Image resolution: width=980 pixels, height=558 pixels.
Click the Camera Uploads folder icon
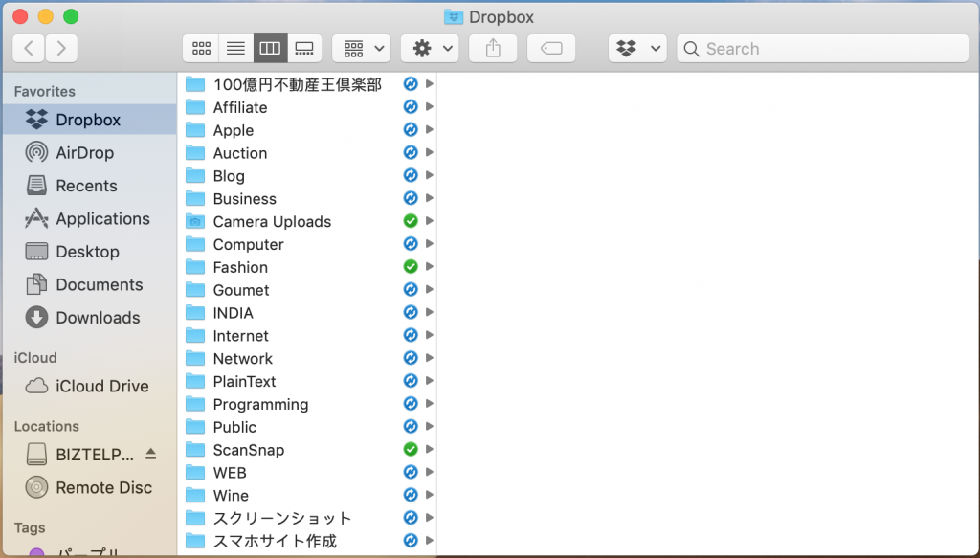[195, 221]
